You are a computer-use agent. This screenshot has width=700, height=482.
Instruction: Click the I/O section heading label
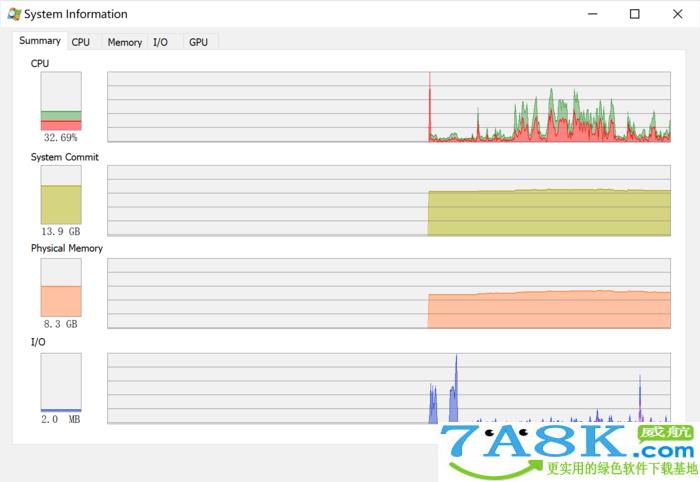tap(38, 342)
